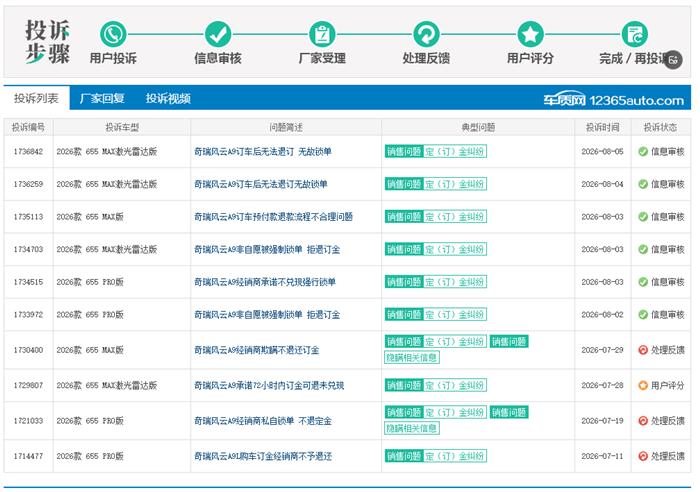Open complaint 奇瑞风云A9订车后无法退订 无故锁单

point(263,151)
